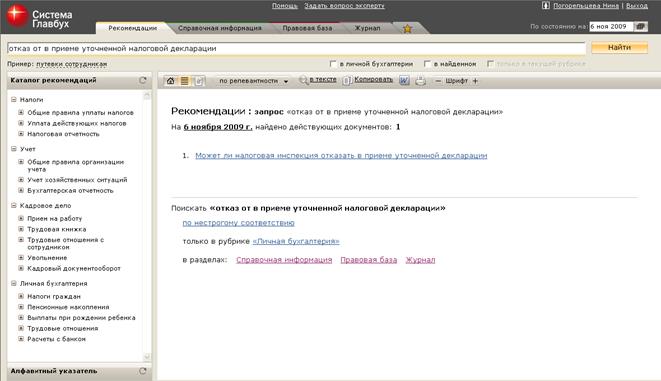This screenshot has height=381, width=661.
Task: Expand 'Учет хозяйственных ситуаций' node
Action: tap(21, 180)
